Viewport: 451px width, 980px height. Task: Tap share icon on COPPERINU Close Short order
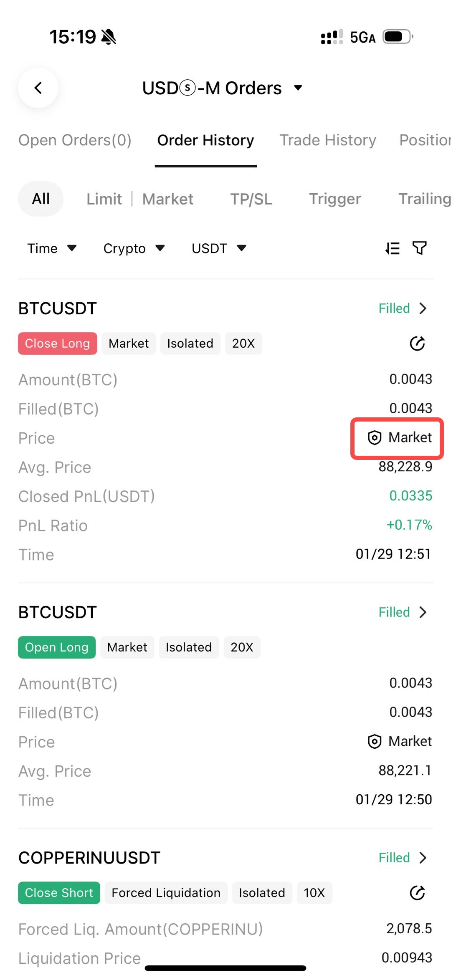click(x=417, y=893)
